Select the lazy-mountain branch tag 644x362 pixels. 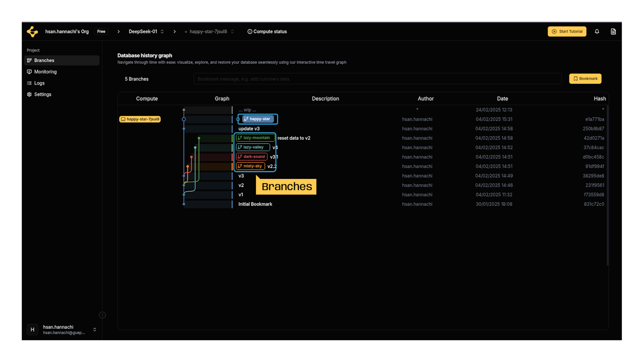(255, 138)
